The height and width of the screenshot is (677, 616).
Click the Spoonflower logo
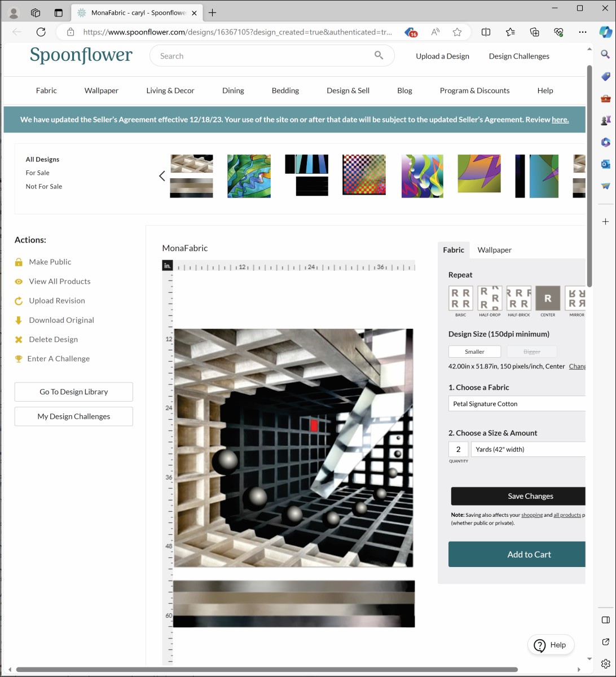click(x=81, y=55)
